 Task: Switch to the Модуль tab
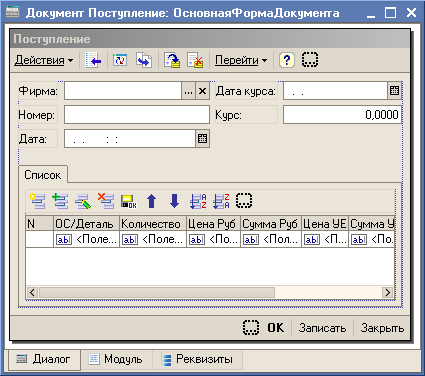pos(116,359)
